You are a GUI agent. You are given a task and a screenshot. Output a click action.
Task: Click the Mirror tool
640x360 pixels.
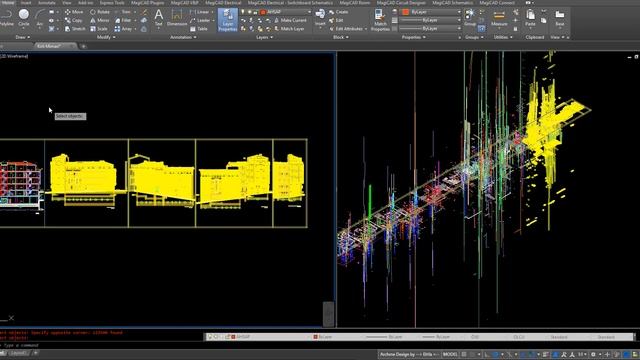point(100,20)
